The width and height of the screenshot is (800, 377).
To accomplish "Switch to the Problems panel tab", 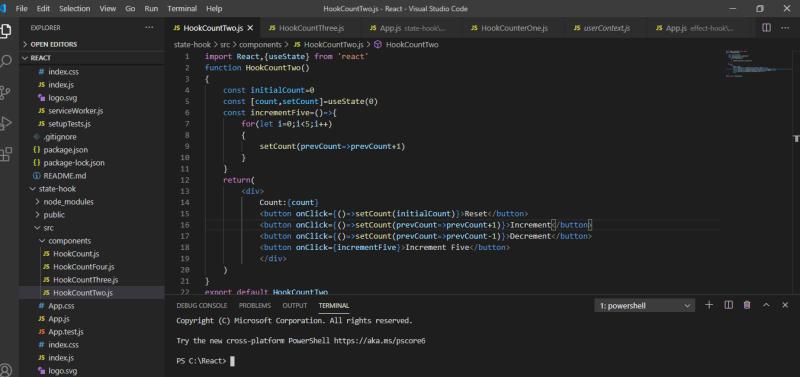I will click(255, 306).
